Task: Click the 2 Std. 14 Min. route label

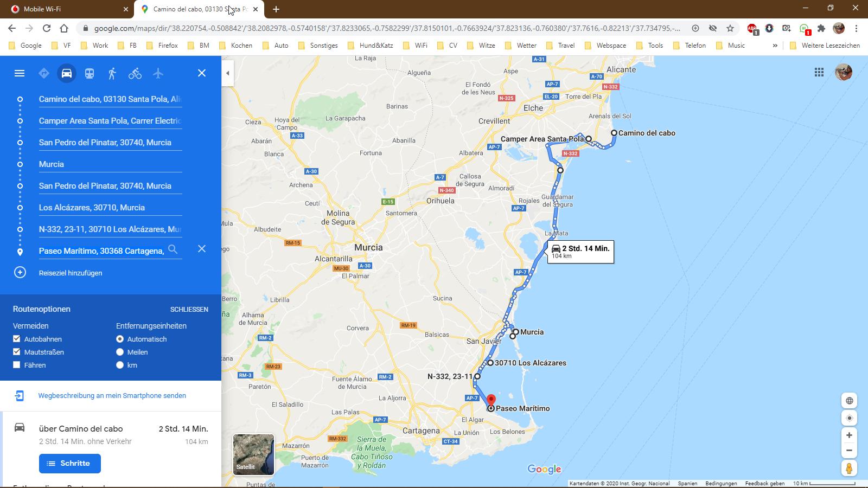Action: tap(581, 252)
